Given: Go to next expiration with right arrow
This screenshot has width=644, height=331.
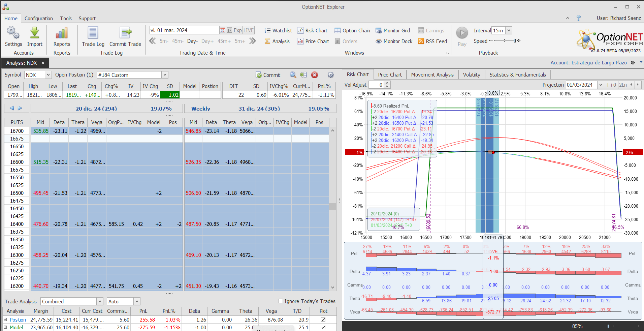Looking at the screenshot, I should point(20,108).
